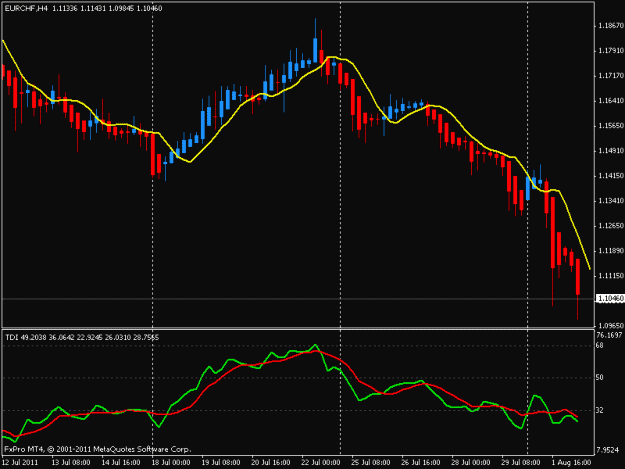The image size is (625, 469).
Task: Click the TDI indicator values label
Action: coord(82,338)
